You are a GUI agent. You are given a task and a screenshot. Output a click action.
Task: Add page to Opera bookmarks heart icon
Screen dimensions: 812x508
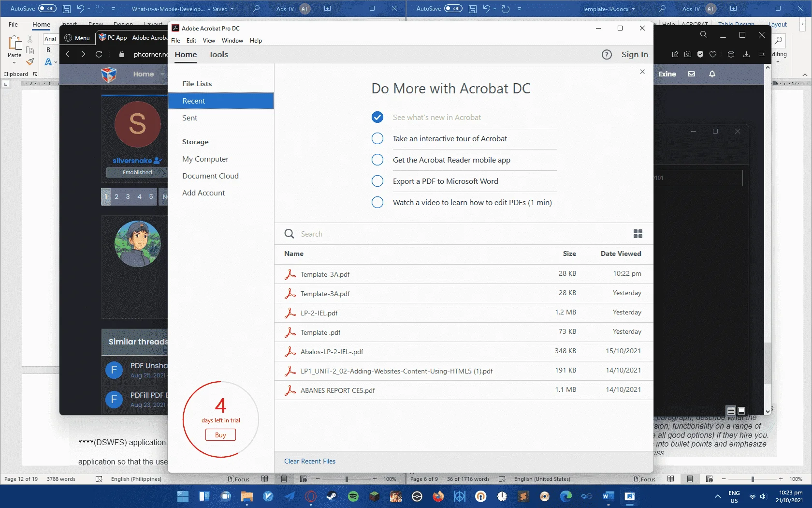713,54
